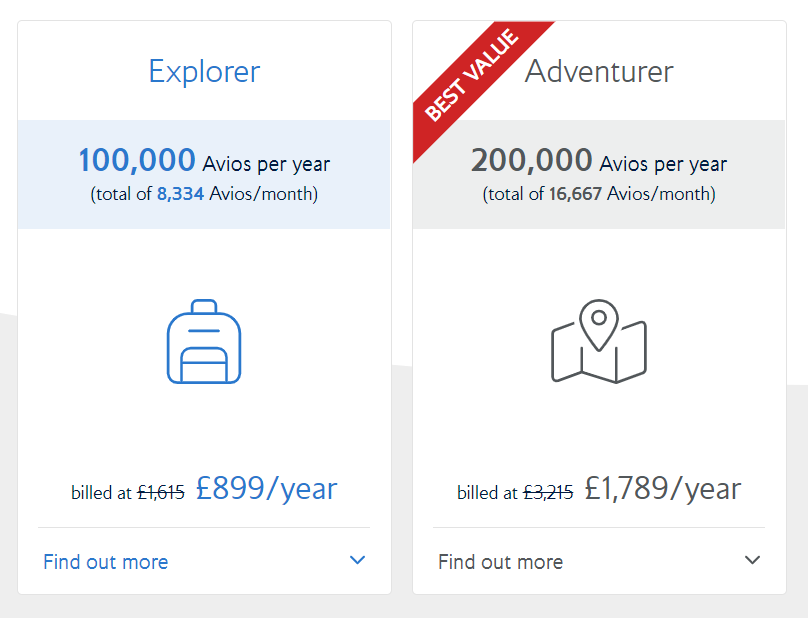Image resolution: width=808 pixels, height=618 pixels.
Task: Click the £1,789/year price
Action: point(663,488)
